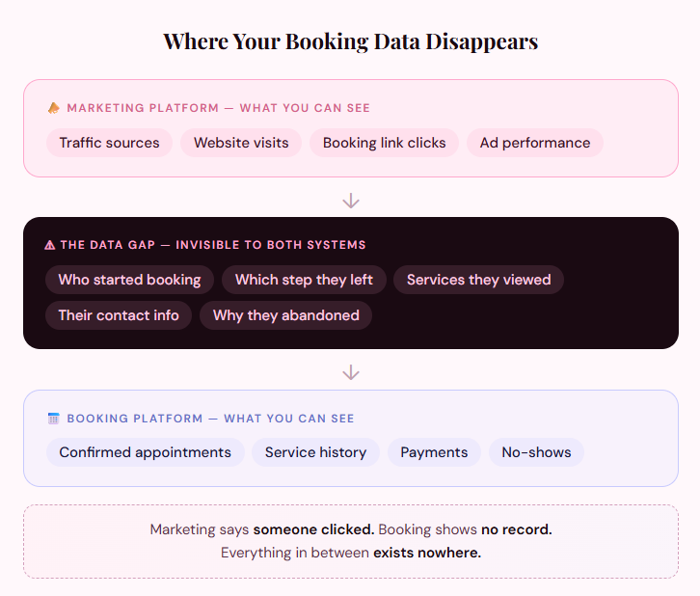Click the Payments pill
The height and width of the screenshot is (596, 700).
pos(434,452)
